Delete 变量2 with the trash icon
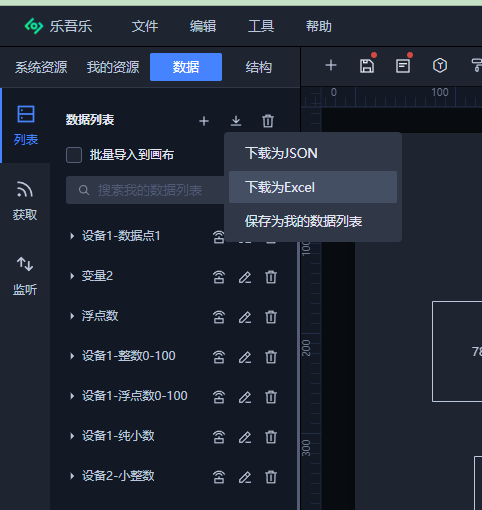This screenshot has width=482, height=510. point(271,277)
